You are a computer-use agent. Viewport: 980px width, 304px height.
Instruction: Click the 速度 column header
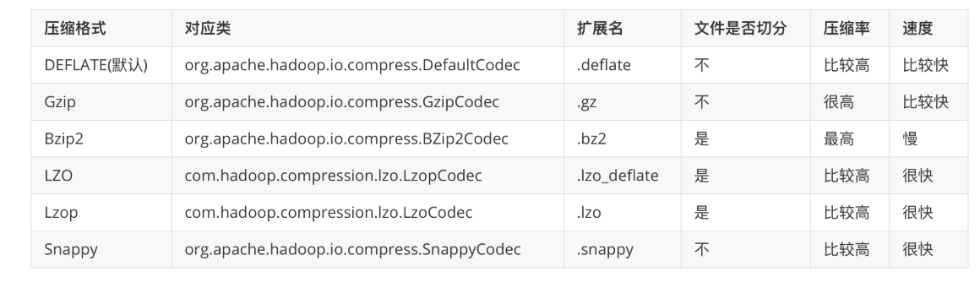928,28
